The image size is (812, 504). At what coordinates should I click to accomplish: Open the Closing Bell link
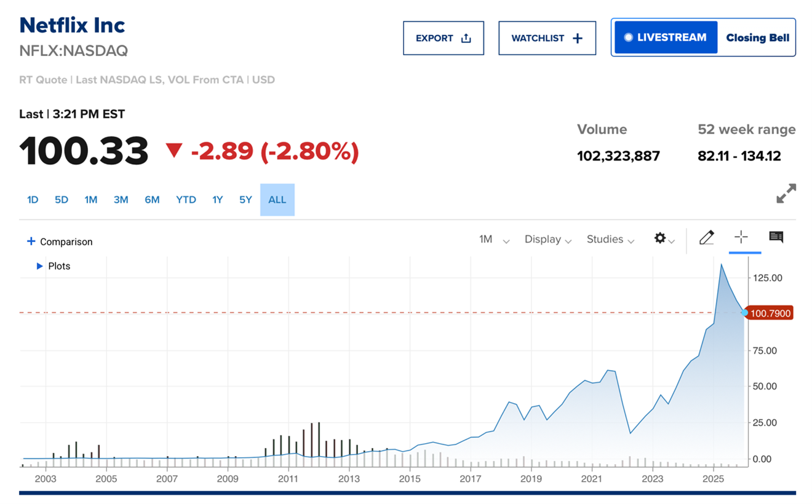pyautogui.click(x=757, y=37)
